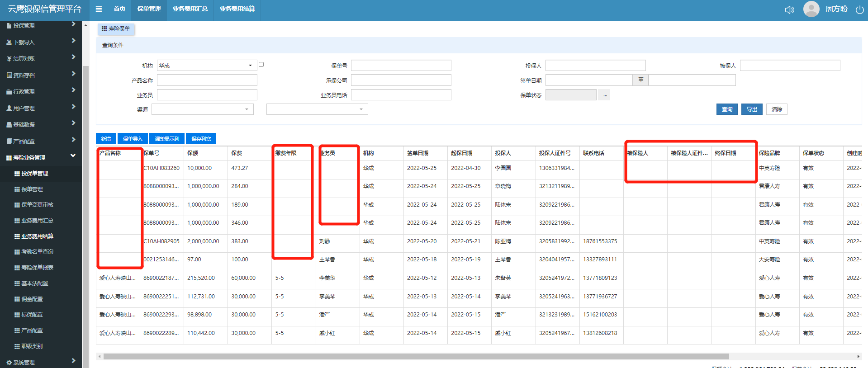Click the power logout icon
This screenshot has height=368, width=868.
click(x=859, y=10)
